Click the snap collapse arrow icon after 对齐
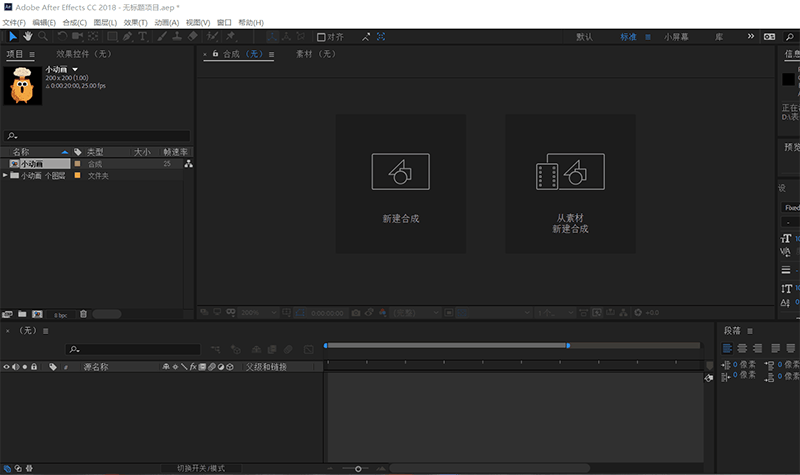 click(366, 37)
